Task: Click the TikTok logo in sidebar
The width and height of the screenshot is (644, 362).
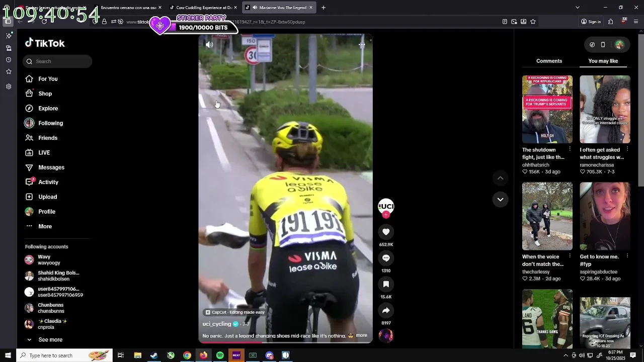Action: 45,43
